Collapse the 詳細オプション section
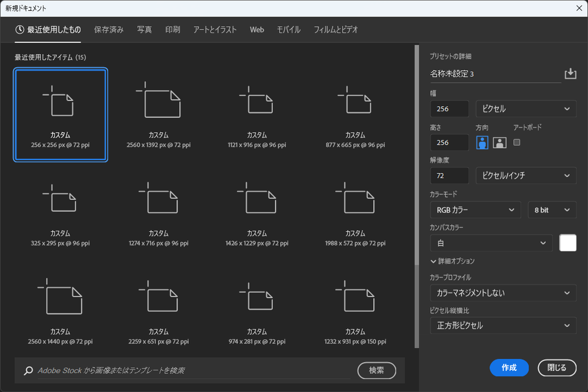 pyautogui.click(x=452, y=261)
